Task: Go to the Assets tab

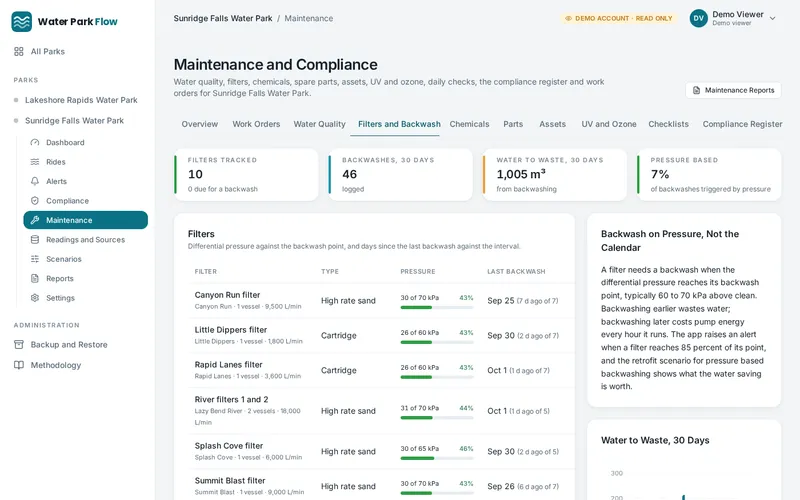Action: tap(553, 124)
